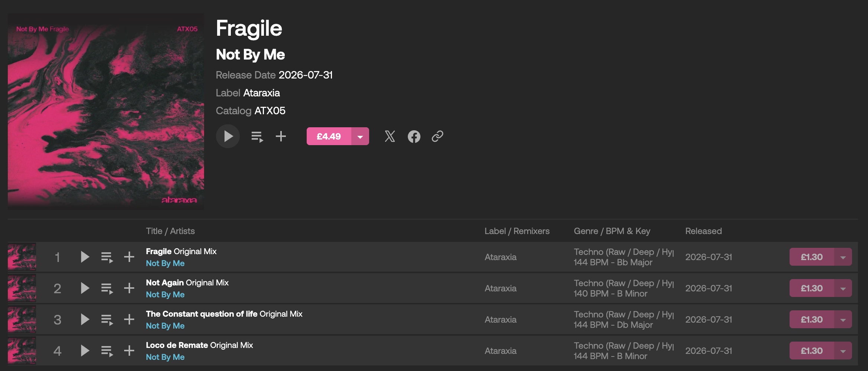
Task: Open the Ataraxia label page from release info
Action: point(261,93)
